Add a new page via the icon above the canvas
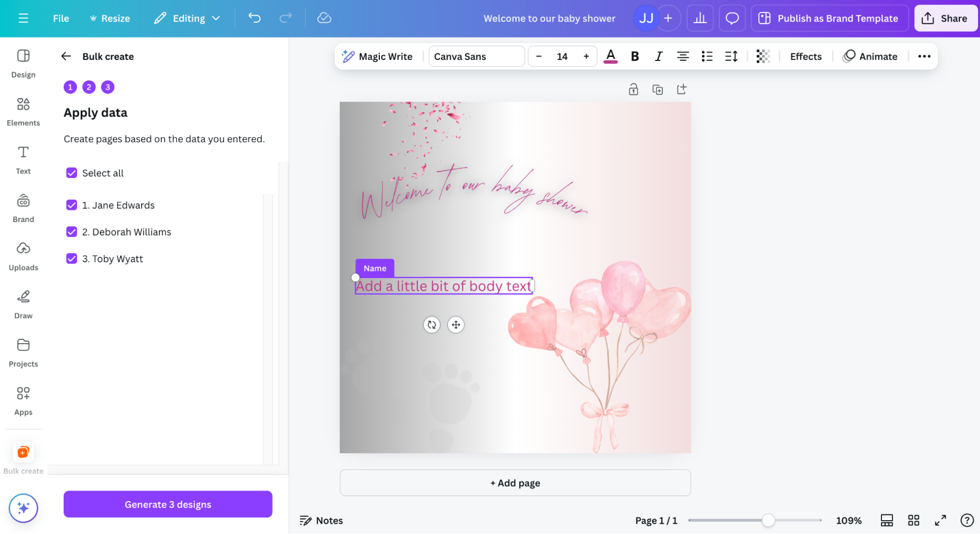The width and height of the screenshot is (980, 534). point(681,89)
